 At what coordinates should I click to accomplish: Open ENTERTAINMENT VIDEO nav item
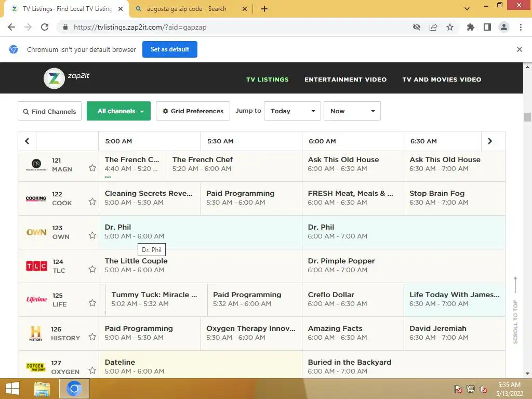pos(345,79)
